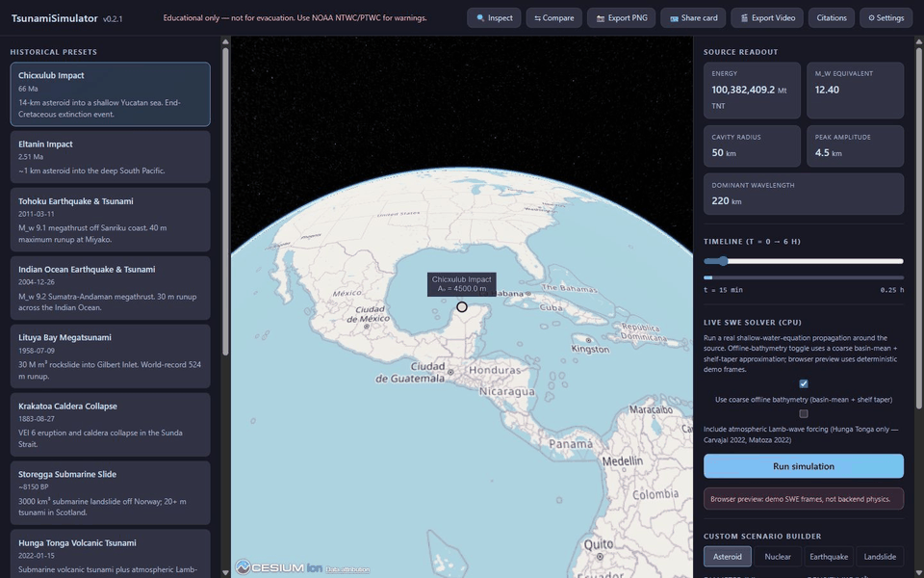
Task: Click the M_W Equivalent value 12.40
Action: click(827, 90)
